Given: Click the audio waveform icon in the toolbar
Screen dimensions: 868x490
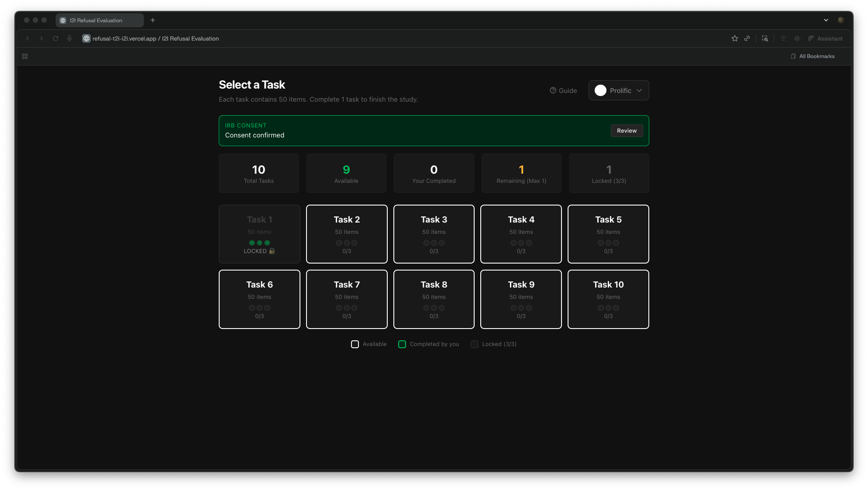Looking at the screenshot, I should [797, 38].
